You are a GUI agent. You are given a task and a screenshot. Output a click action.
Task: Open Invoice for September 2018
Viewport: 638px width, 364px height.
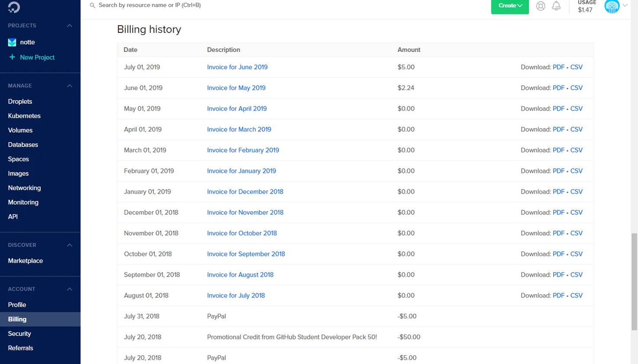coord(246,254)
